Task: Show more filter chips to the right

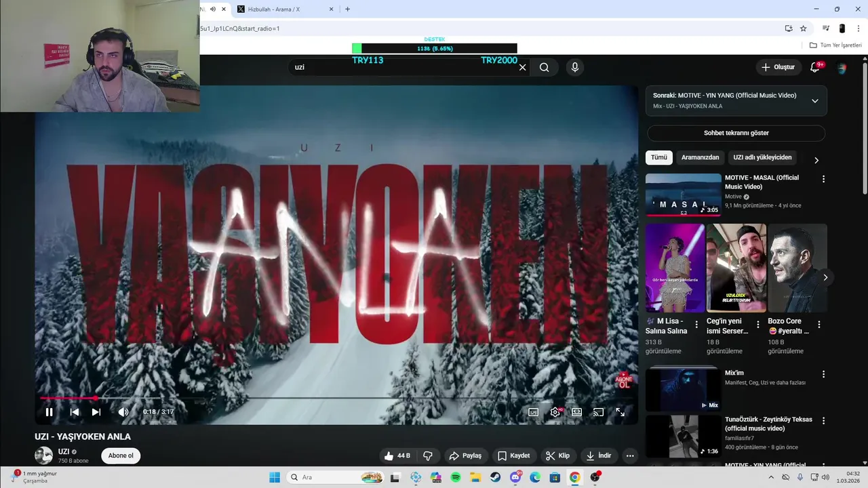Action: 816,160
